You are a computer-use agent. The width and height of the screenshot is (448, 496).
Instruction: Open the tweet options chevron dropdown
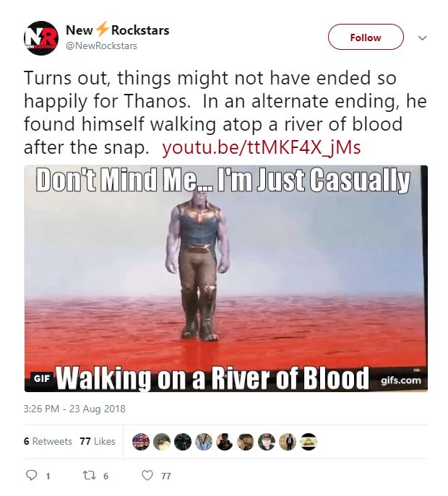[x=423, y=38]
